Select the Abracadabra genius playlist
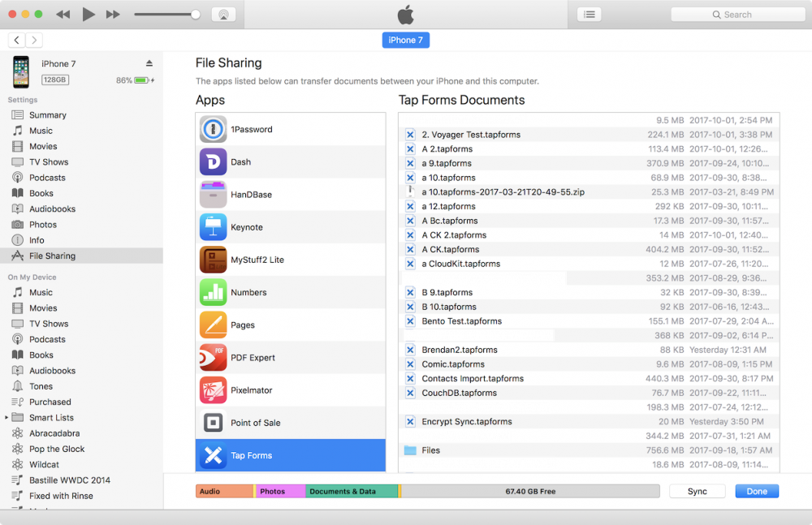 pos(81,433)
